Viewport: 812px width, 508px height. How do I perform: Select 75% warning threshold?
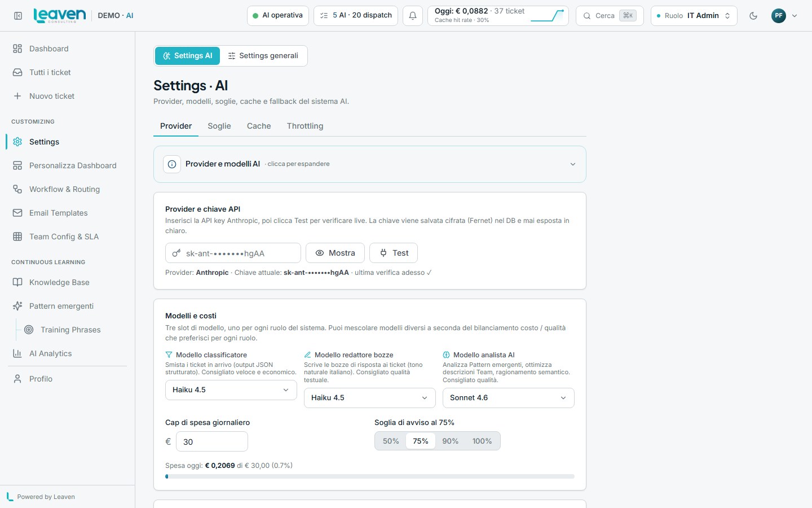click(x=421, y=441)
